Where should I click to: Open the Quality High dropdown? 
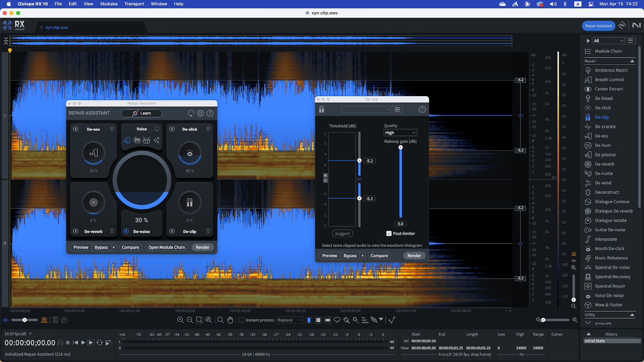click(x=400, y=133)
